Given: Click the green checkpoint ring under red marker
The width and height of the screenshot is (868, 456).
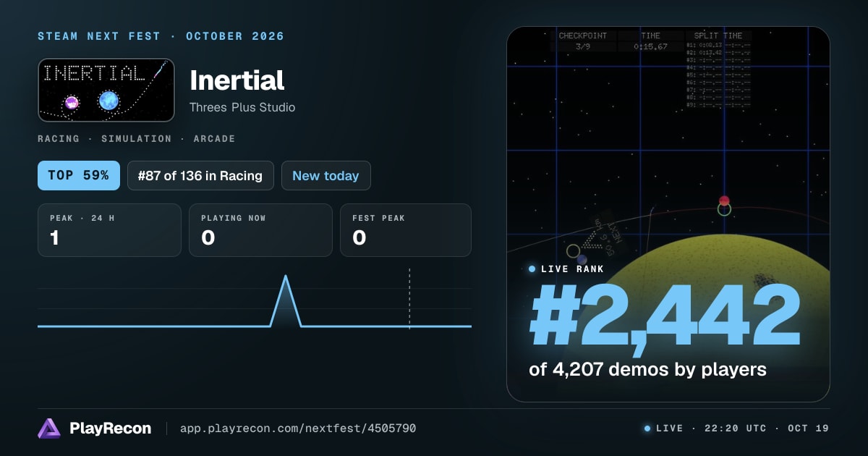Looking at the screenshot, I should click(724, 209).
